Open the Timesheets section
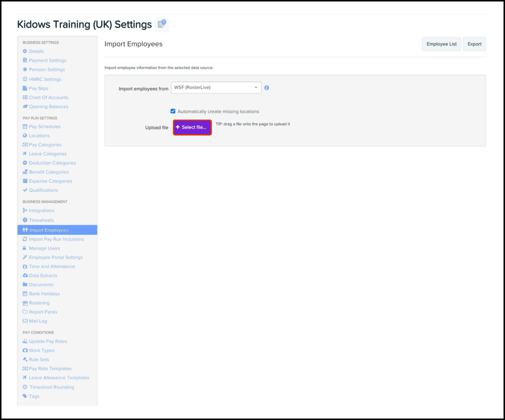 pyautogui.click(x=41, y=220)
